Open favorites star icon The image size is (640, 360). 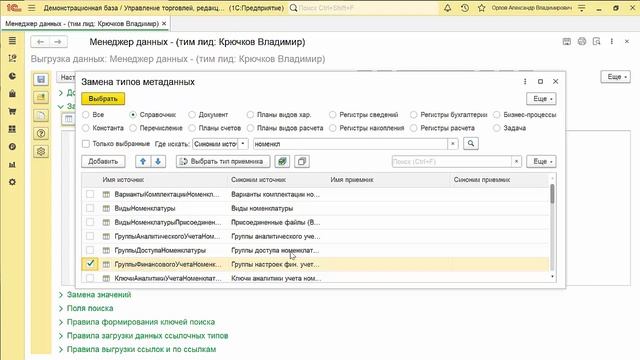pos(482,8)
